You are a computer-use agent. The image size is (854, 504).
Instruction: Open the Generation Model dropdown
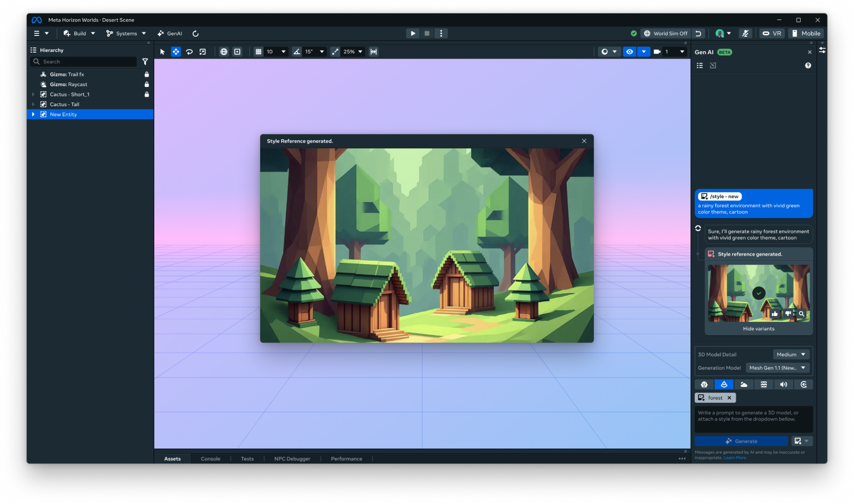pos(777,368)
